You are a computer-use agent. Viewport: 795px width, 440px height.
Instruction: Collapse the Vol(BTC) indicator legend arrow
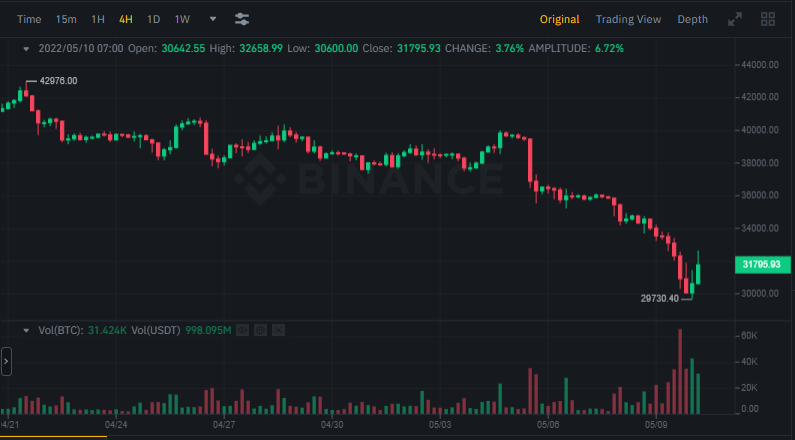coord(26,330)
